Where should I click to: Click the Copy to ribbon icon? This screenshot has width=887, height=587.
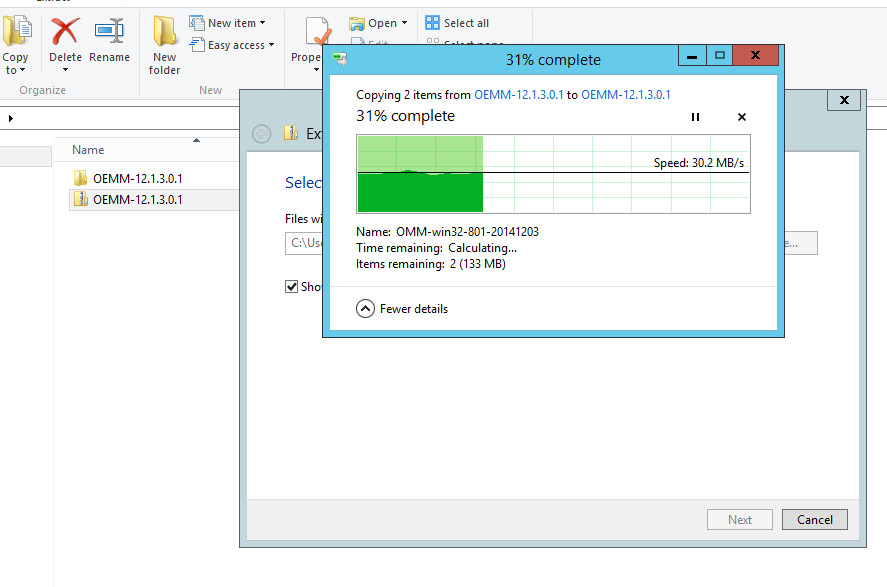click(x=17, y=31)
